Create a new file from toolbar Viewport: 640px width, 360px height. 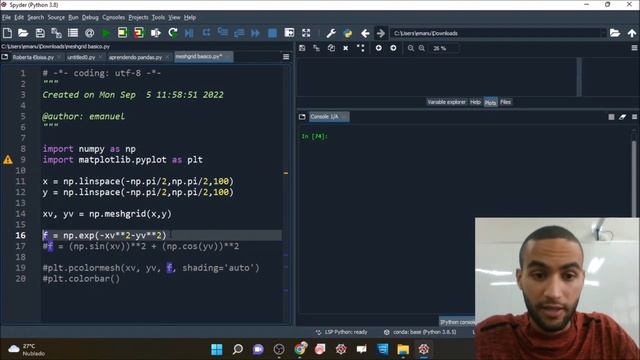click(7, 33)
